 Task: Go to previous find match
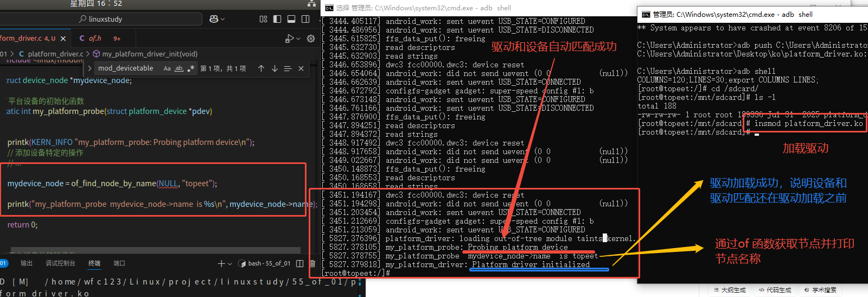click(x=261, y=68)
